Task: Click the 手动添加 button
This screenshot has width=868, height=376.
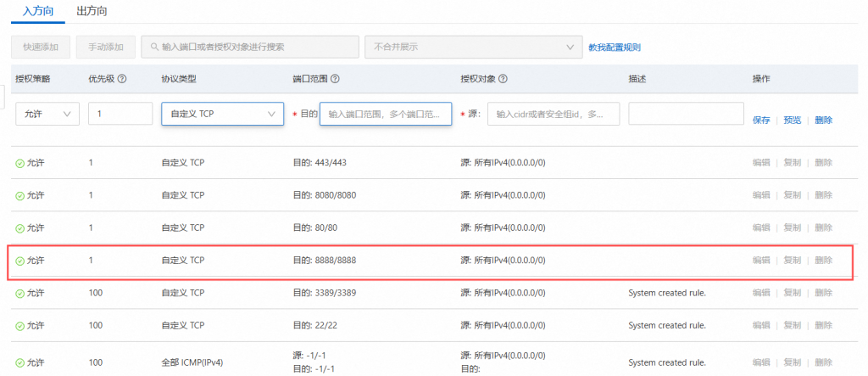Action: (x=105, y=47)
